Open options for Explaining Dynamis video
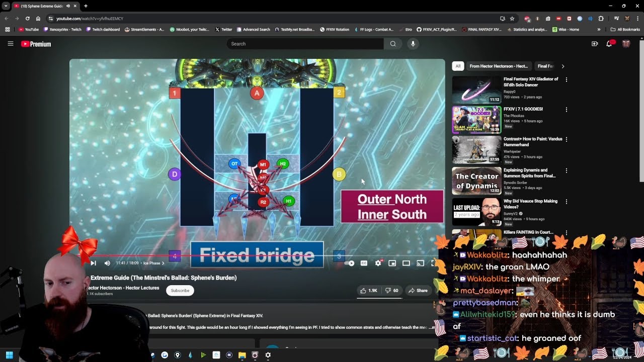This screenshot has height=362, width=644. click(567, 170)
